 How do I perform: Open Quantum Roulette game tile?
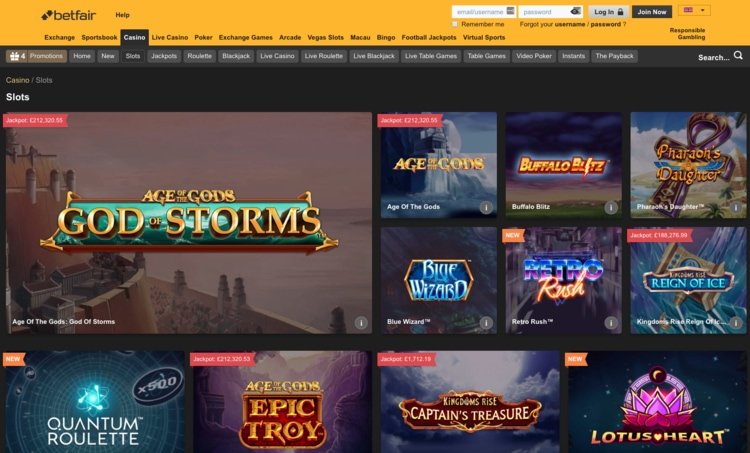(x=95, y=402)
